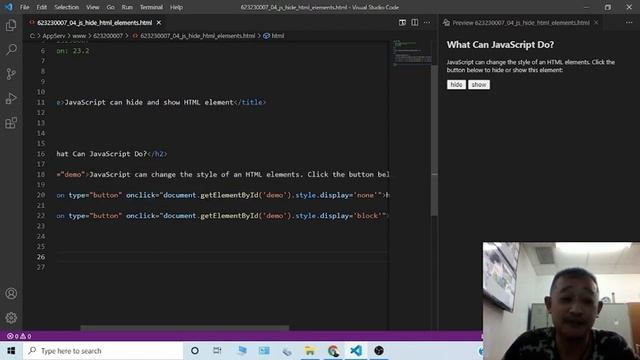Click the vertical scrollbar of the editor
The width and height of the screenshot is (640, 360).
pyautogui.click(x=434, y=139)
